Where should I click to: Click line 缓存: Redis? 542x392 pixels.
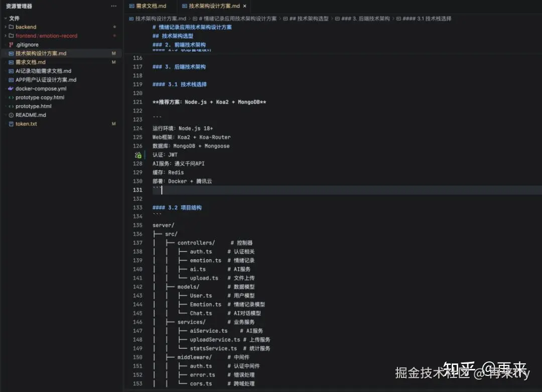click(168, 172)
